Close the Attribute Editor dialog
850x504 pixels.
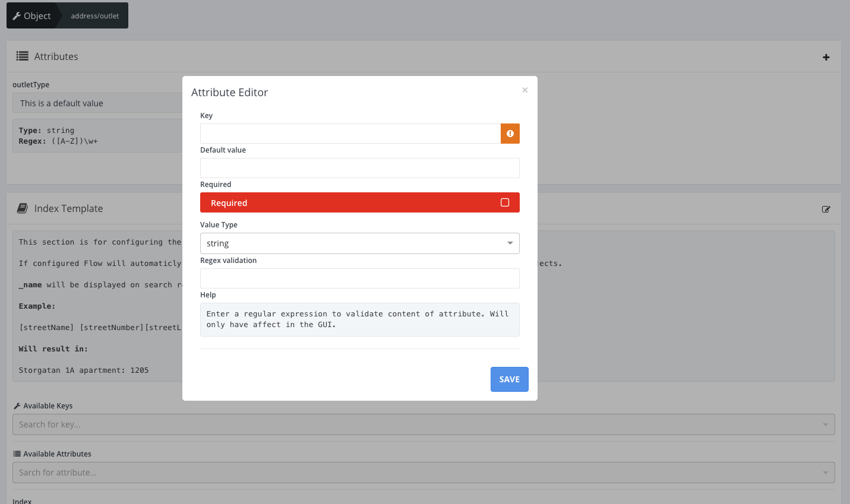[525, 90]
